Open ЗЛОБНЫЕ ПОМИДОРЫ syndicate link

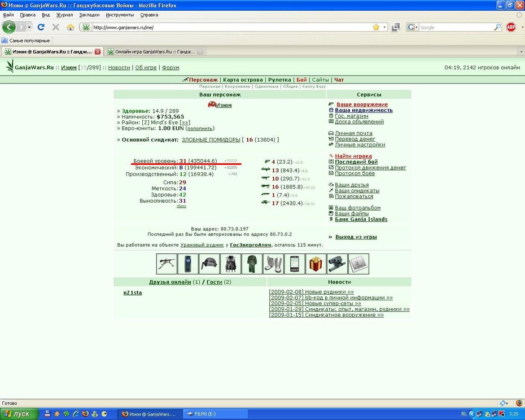tap(211, 139)
